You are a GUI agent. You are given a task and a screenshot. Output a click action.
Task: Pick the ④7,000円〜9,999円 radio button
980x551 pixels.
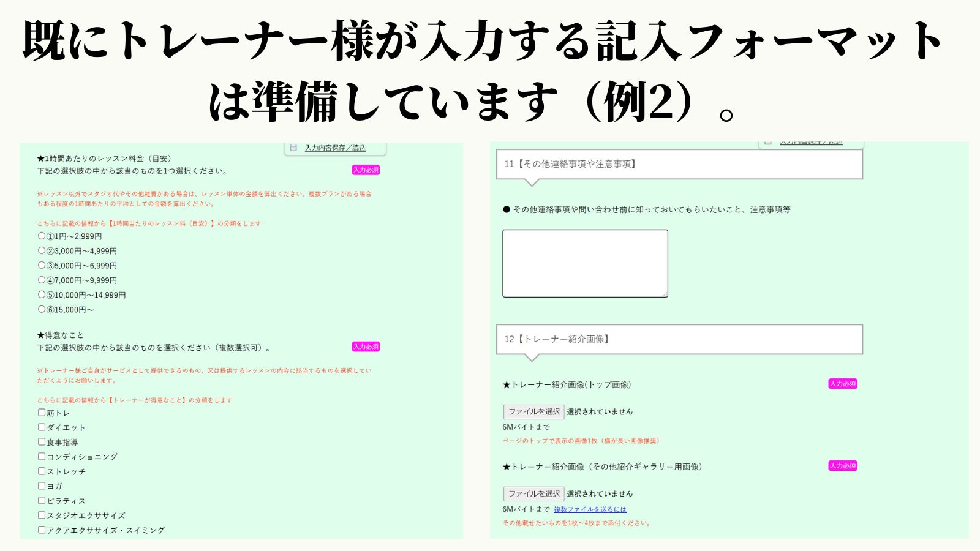(x=42, y=280)
